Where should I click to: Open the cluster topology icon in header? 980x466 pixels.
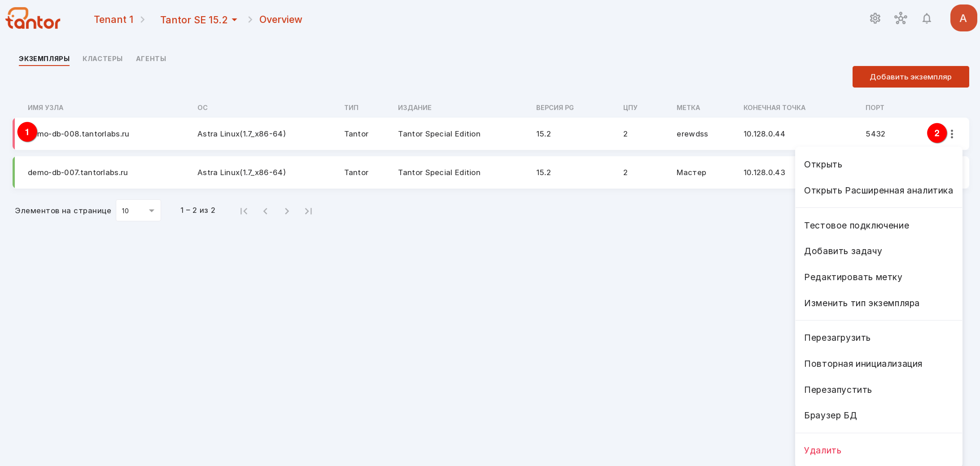(x=901, y=18)
